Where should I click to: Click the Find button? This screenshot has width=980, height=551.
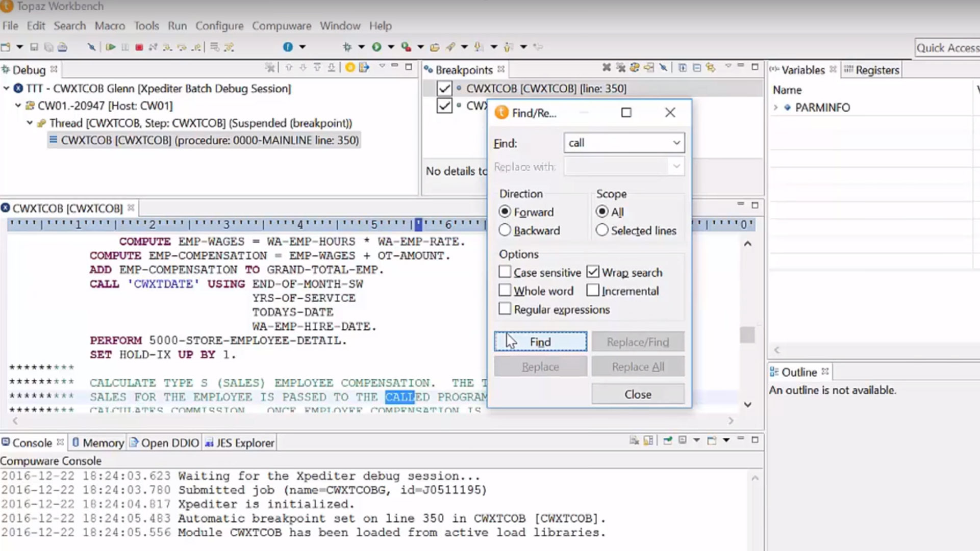540,342
